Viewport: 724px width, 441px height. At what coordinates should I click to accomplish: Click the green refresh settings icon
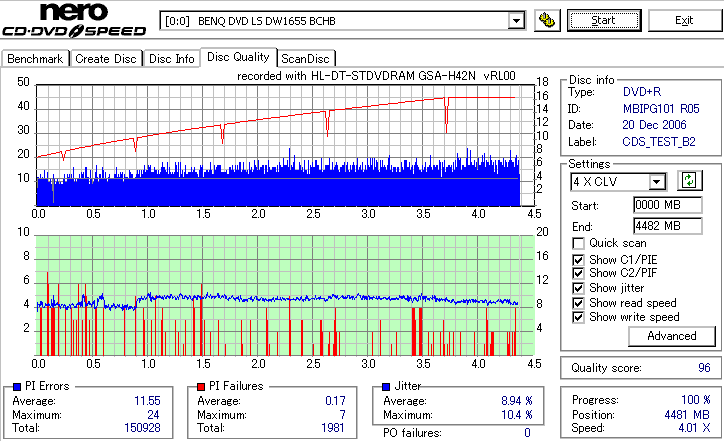point(689,180)
